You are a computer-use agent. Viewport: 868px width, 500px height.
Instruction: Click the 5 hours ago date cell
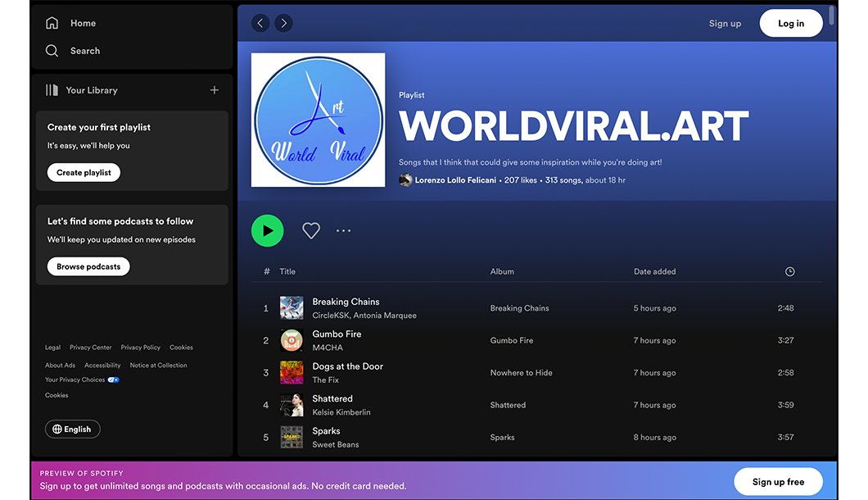655,308
